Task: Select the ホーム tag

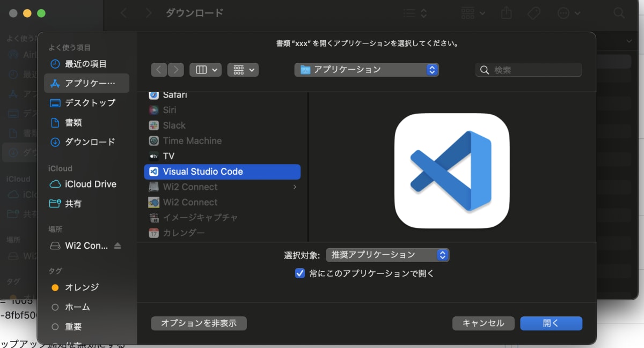Action: coord(86,307)
